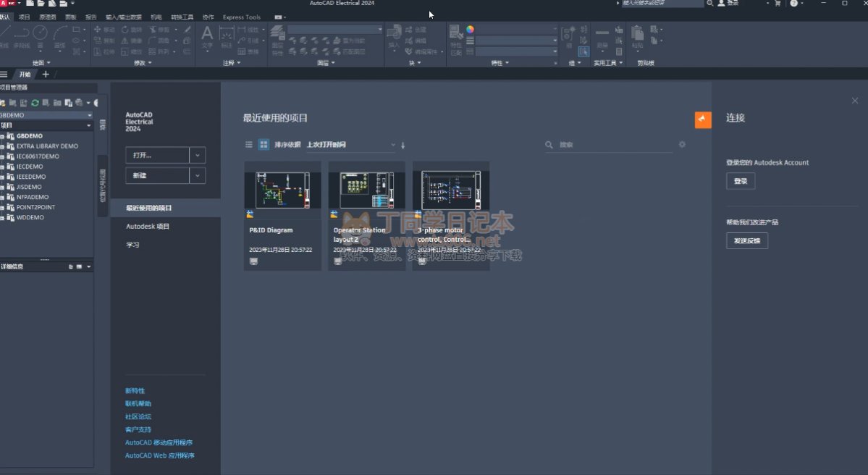Open the dropdown arrow beside 打开 button
Screen dimensions: 868x475
[198, 155]
